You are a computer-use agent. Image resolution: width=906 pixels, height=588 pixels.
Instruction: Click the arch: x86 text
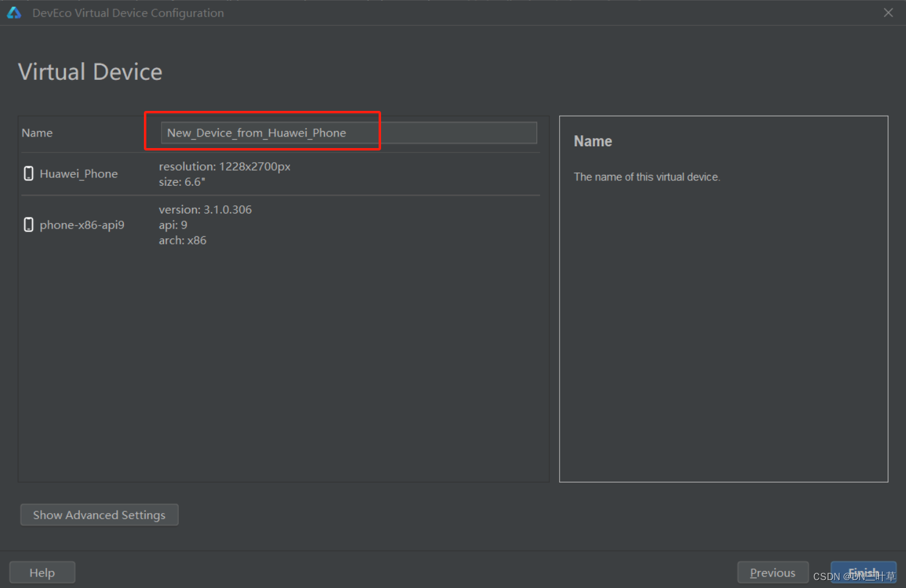[x=183, y=240]
